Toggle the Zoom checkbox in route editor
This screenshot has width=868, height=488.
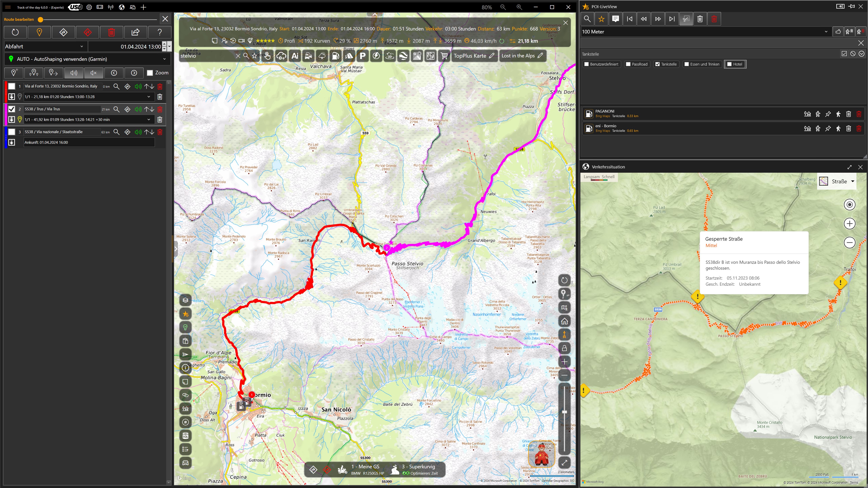(150, 73)
